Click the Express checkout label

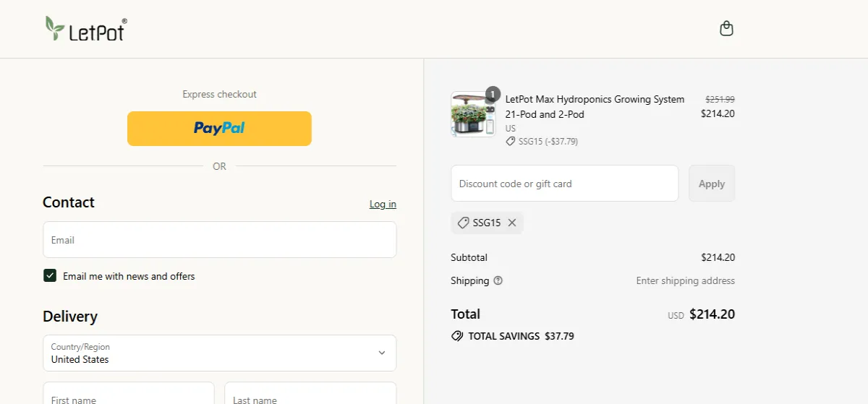pyautogui.click(x=219, y=94)
